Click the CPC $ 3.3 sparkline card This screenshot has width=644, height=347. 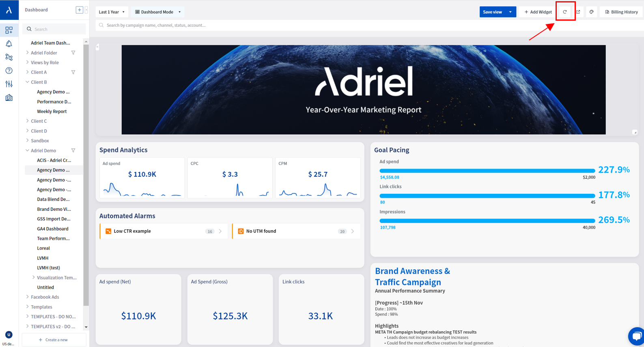(x=230, y=178)
